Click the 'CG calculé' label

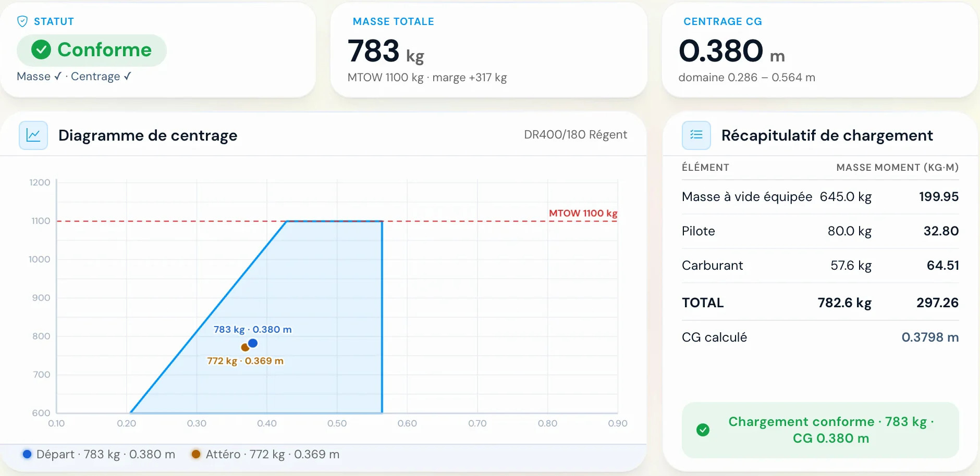tap(714, 337)
